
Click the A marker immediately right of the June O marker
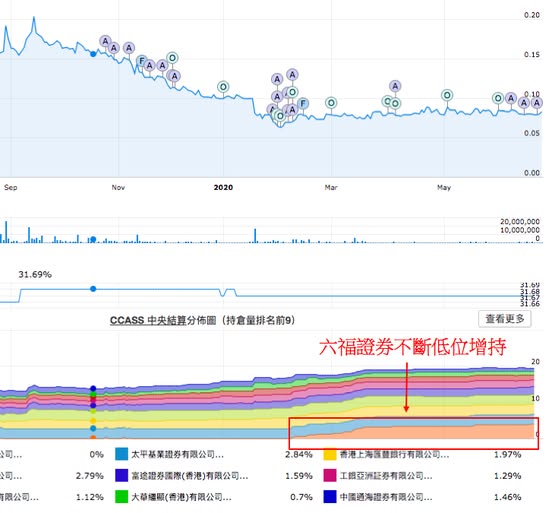coord(511,98)
